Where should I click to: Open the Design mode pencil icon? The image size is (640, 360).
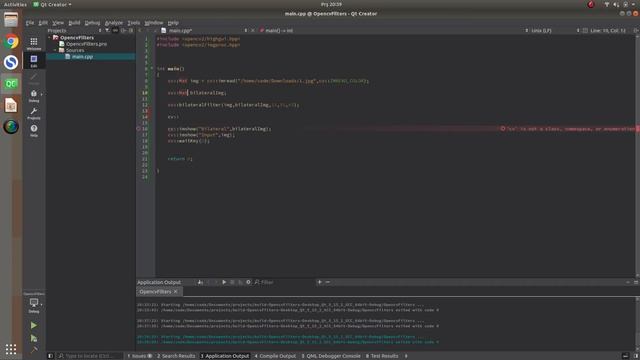tap(34, 78)
